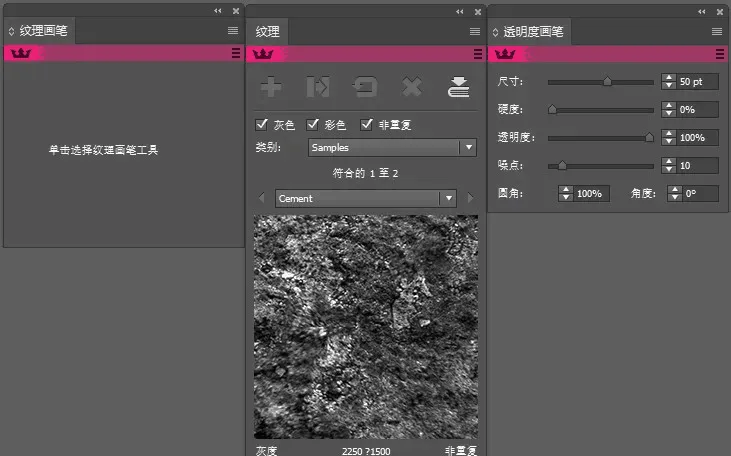Open 纹理 panel flyout menu

click(475, 32)
